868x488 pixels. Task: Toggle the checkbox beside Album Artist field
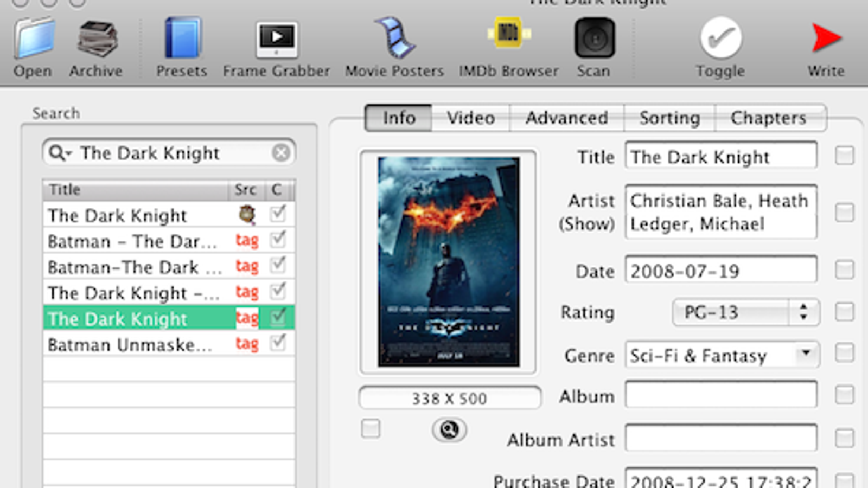(x=845, y=438)
